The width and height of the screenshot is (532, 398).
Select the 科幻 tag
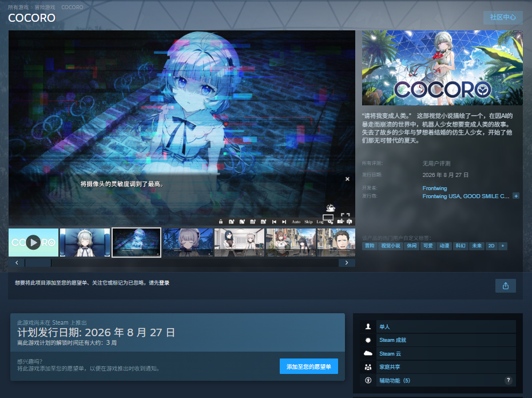[460, 246]
